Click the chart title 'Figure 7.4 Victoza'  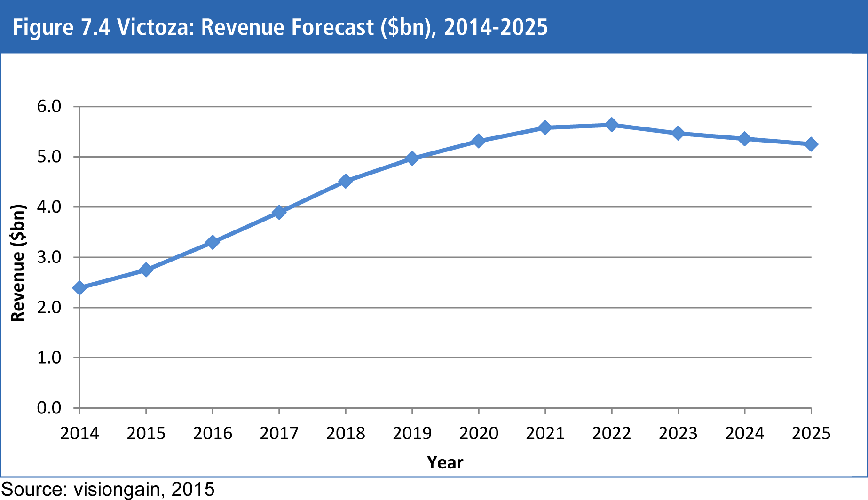[x=280, y=27]
